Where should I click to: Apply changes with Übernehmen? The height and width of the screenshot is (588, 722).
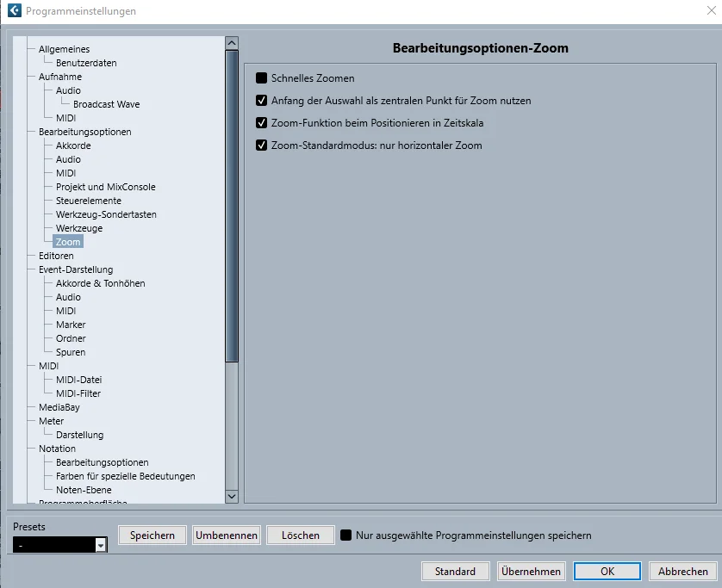point(531,571)
